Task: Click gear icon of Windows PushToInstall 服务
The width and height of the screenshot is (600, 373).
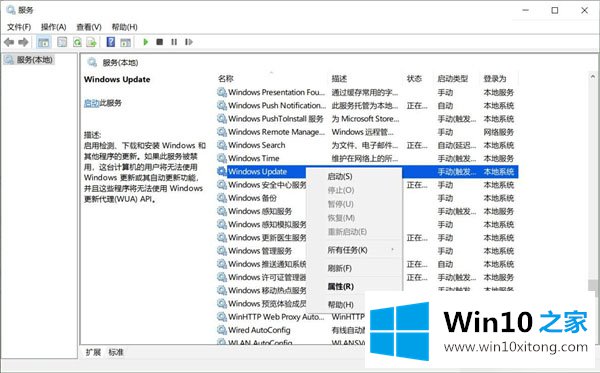Action: 222,119
